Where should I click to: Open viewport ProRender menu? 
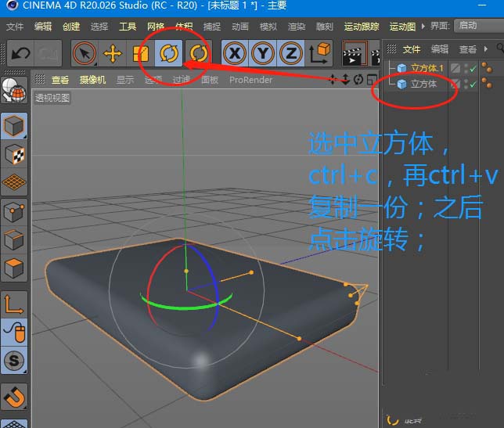pyautogui.click(x=250, y=80)
